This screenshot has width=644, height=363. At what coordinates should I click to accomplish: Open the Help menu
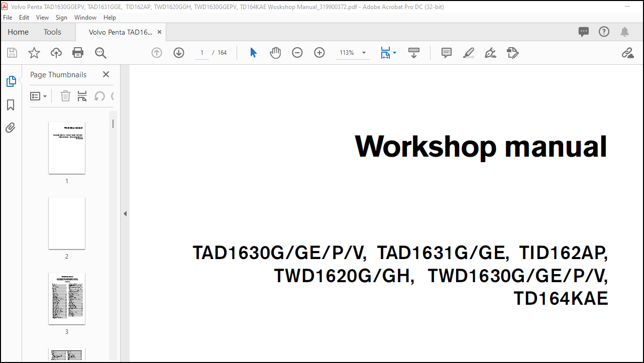coord(110,17)
